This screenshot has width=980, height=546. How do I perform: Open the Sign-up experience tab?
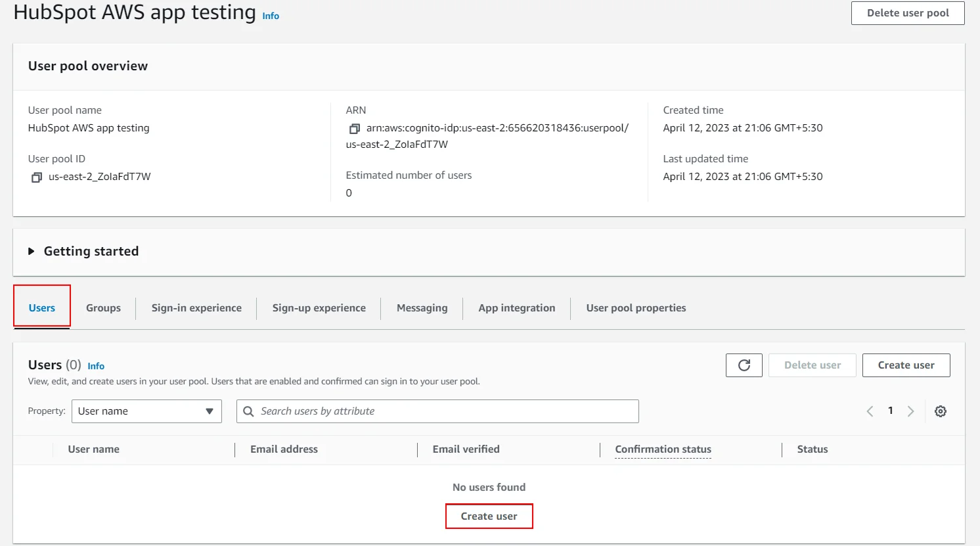pyautogui.click(x=319, y=307)
